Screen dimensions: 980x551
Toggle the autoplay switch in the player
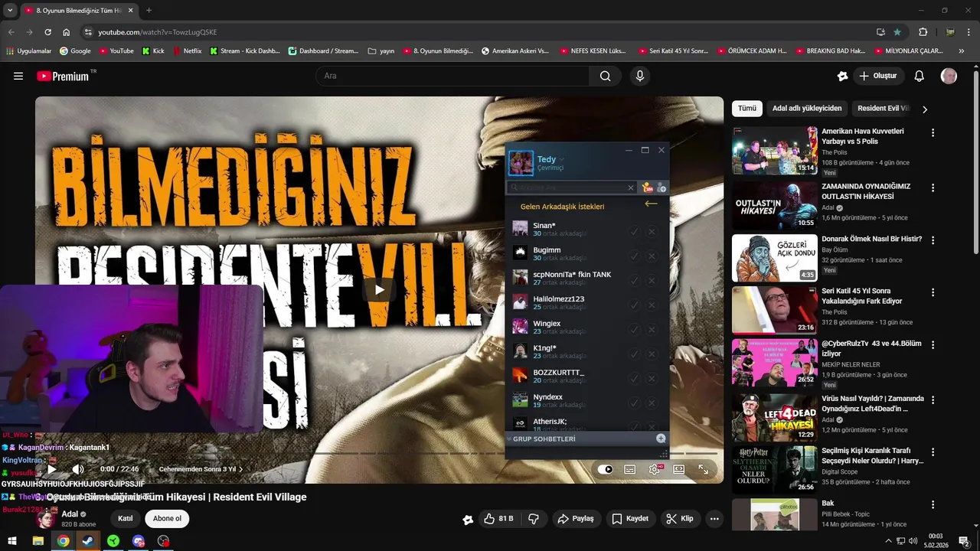(605, 469)
